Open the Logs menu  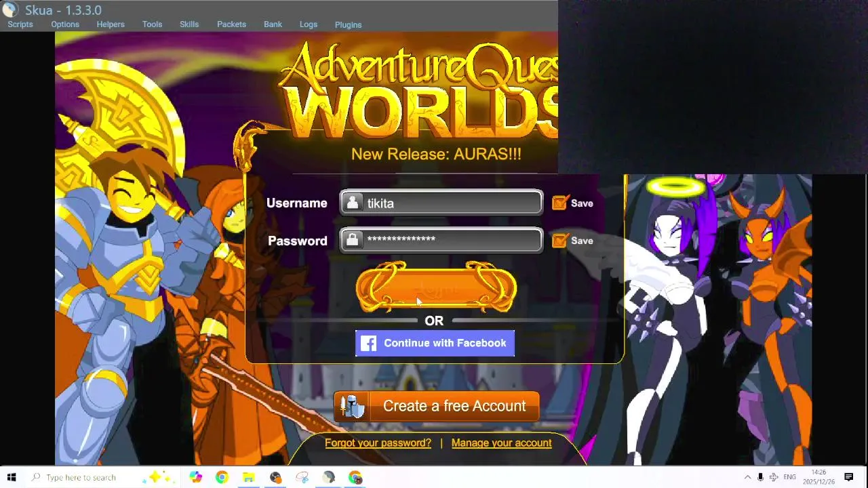click(x=309, y=24)
